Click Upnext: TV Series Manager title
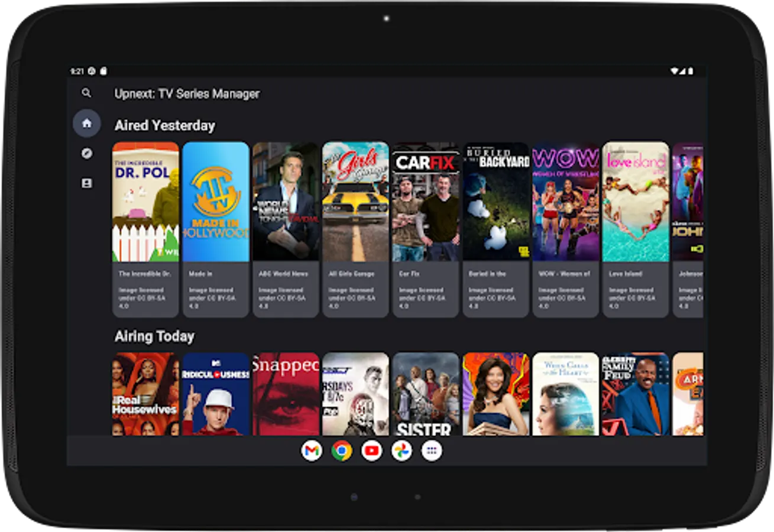This screenshot has height=532, width=774. point(187,93)
